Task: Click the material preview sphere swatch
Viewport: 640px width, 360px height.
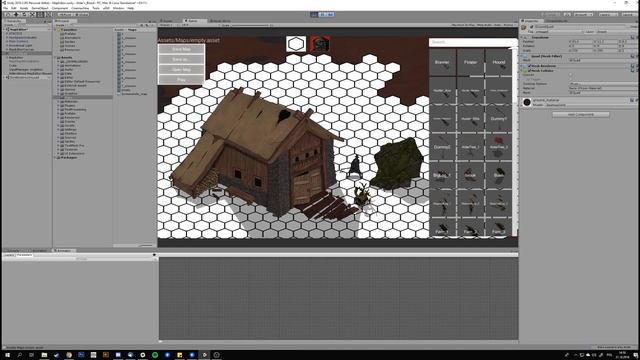Action: (527, 102)
